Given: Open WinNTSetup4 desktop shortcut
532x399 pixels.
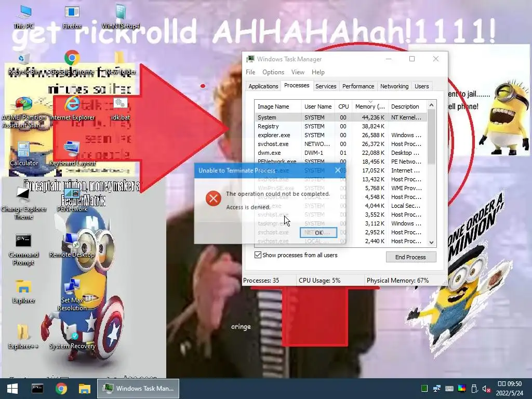Looking at the screenshot, I should tap(121, 17).
